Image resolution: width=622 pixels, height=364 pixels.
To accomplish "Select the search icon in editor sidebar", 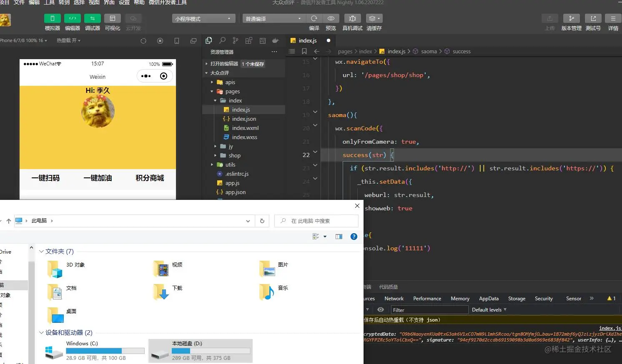I will pos(222,40).
